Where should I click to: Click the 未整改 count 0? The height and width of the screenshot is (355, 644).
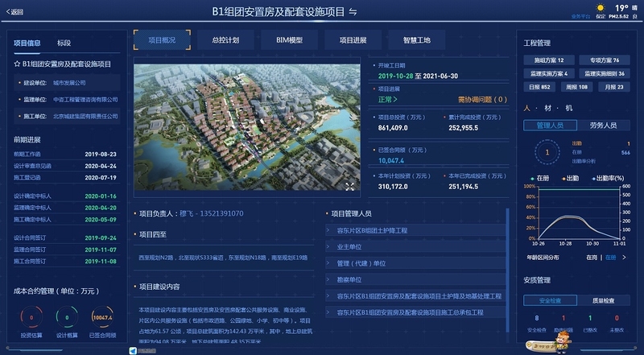tap(617, 318)
